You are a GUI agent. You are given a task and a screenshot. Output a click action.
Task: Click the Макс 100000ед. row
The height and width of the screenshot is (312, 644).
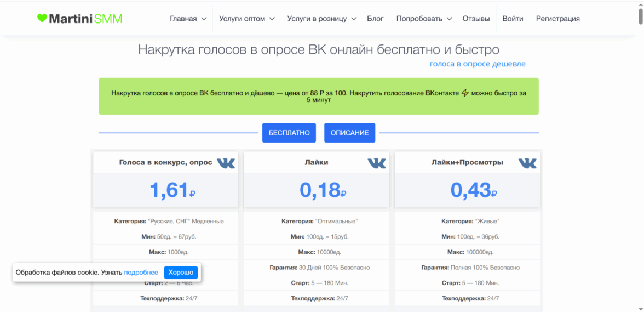[x=468, y=252]
